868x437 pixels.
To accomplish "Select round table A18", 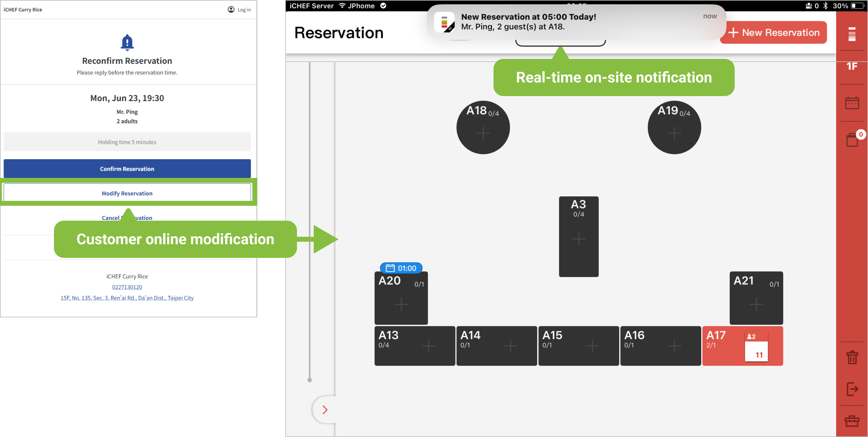I will pyautogui.click(x=483, y=128).
